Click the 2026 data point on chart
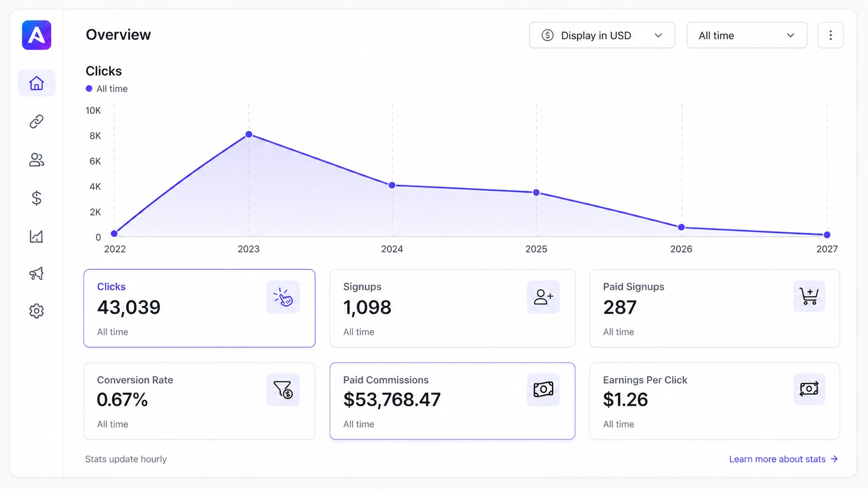Image resolution: width=868 pixels, height=489 pixels. tap(682, 227)
